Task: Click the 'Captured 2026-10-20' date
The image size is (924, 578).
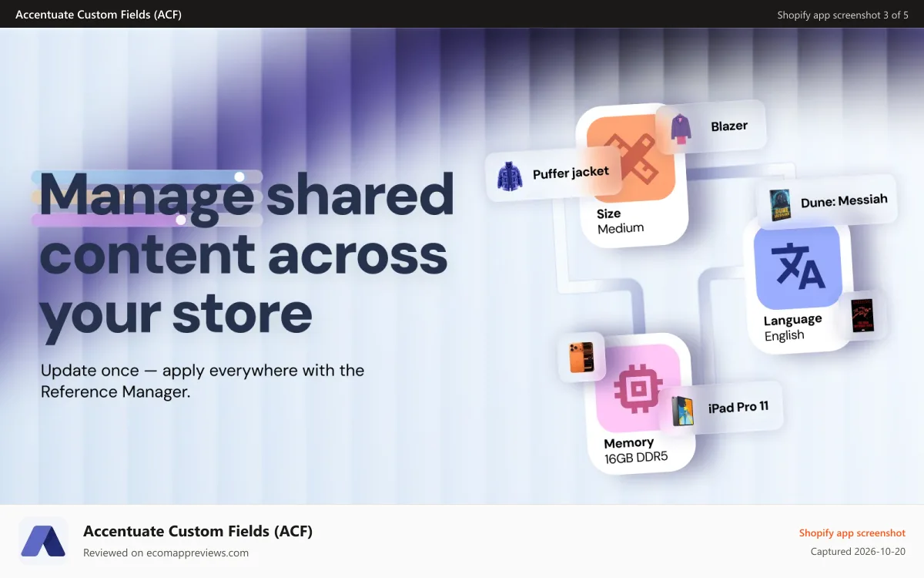Action: point(858,552)
